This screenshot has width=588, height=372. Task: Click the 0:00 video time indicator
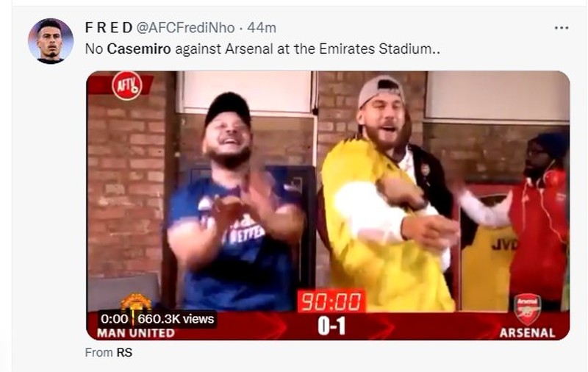click(x=115, y=319)
